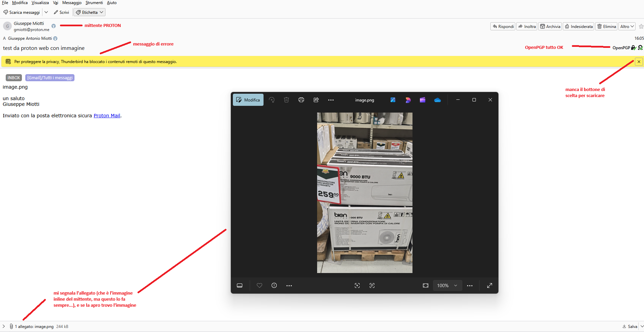Open the Visualizza menu
The image size is (644, 332).
(40, 3)
